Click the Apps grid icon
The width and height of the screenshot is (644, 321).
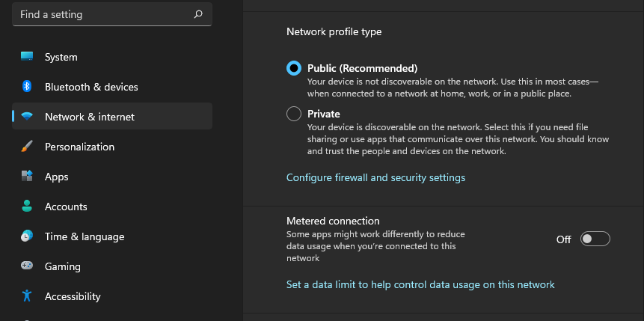[x=27, y=177]
